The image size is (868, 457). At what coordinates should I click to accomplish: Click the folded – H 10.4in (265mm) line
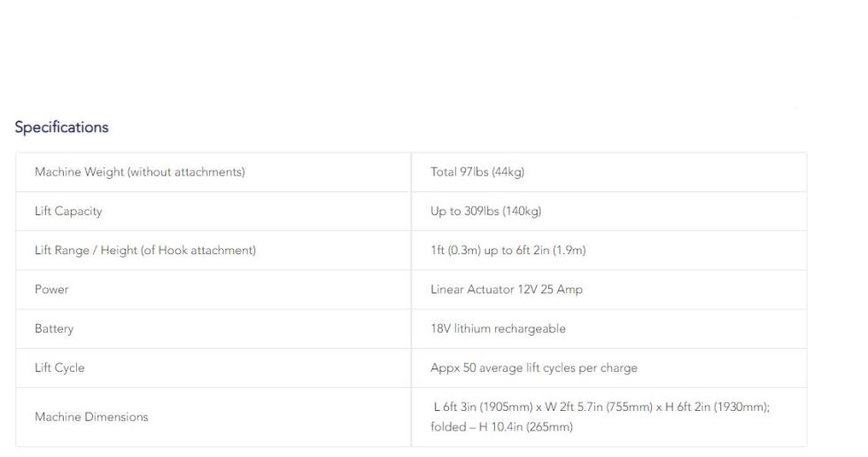tap(501, 427)
